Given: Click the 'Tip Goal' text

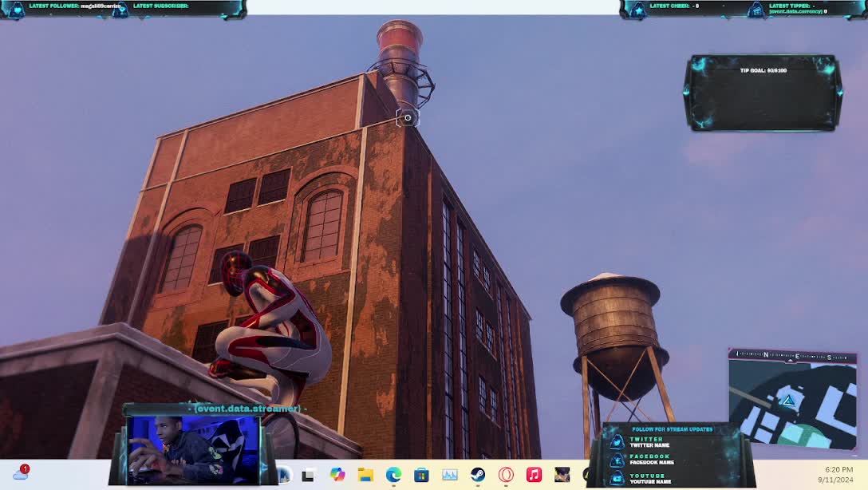Looking at the screenshot, I should [x=763, y=70].
